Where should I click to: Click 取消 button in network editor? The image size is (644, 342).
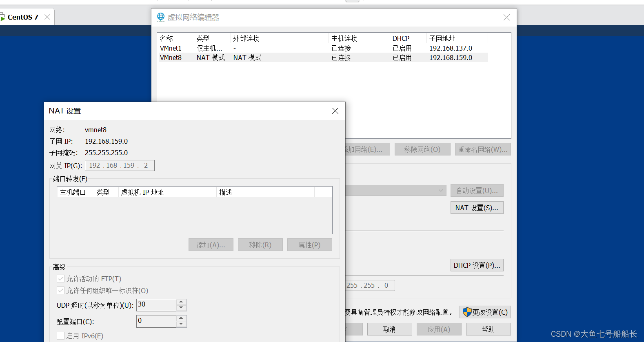pyautogui.click(x=390, y=329)
